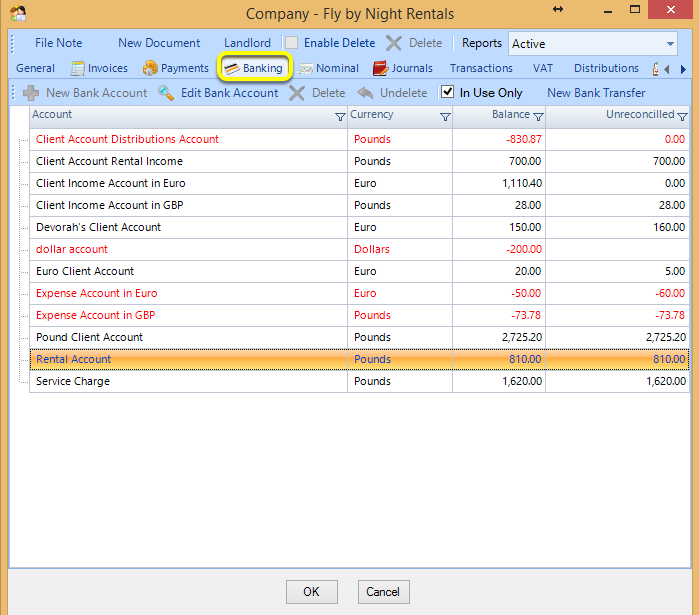Click the Edit Bank Account magnifier icon
The height and width of the screenshot is (615, 699).
click(x=166, y=93)
